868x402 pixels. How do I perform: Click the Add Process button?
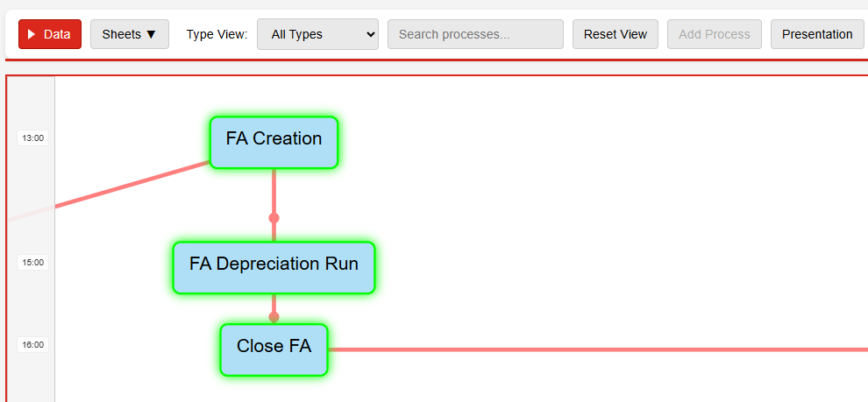point(714,34)
